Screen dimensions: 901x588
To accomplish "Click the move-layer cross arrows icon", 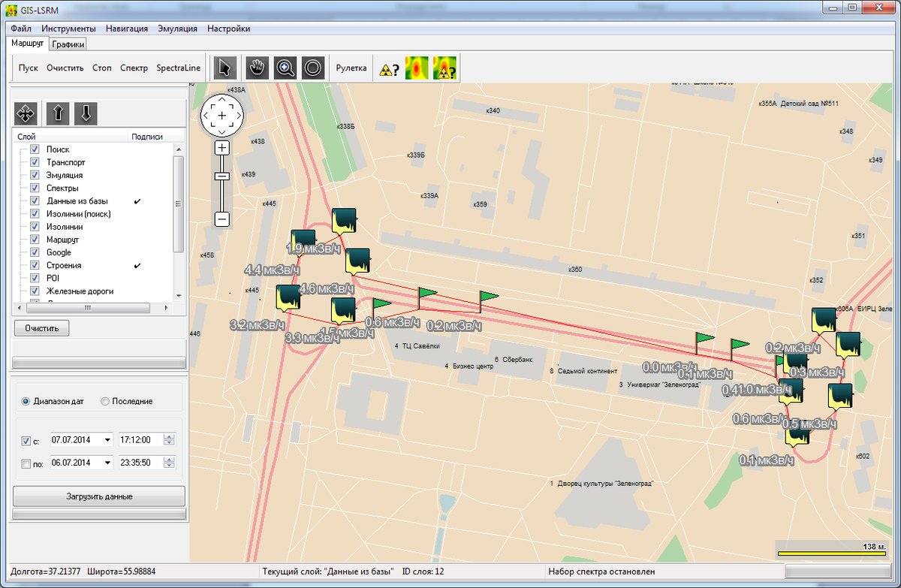I will click(26, 113).
